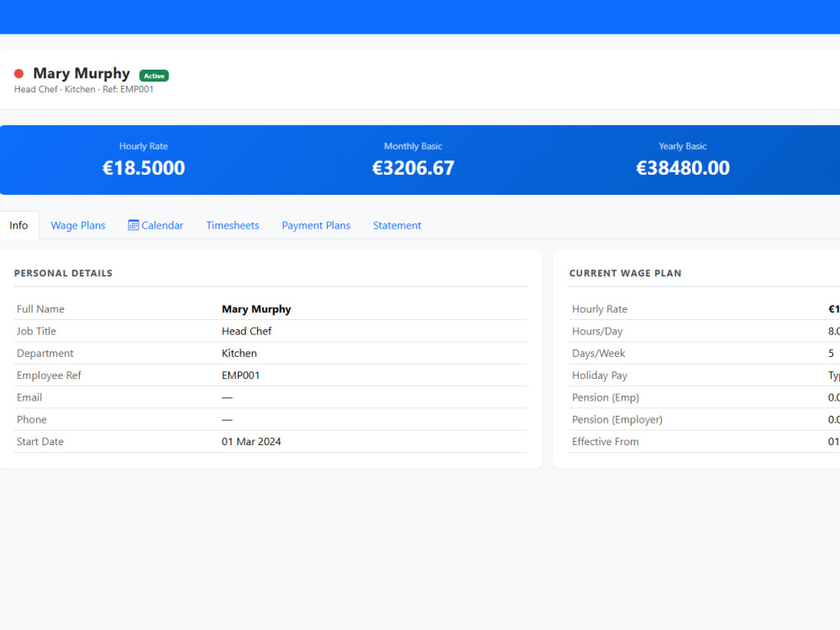
Task: Click the Monthly Basic label in banner
Action: [413, 146]
